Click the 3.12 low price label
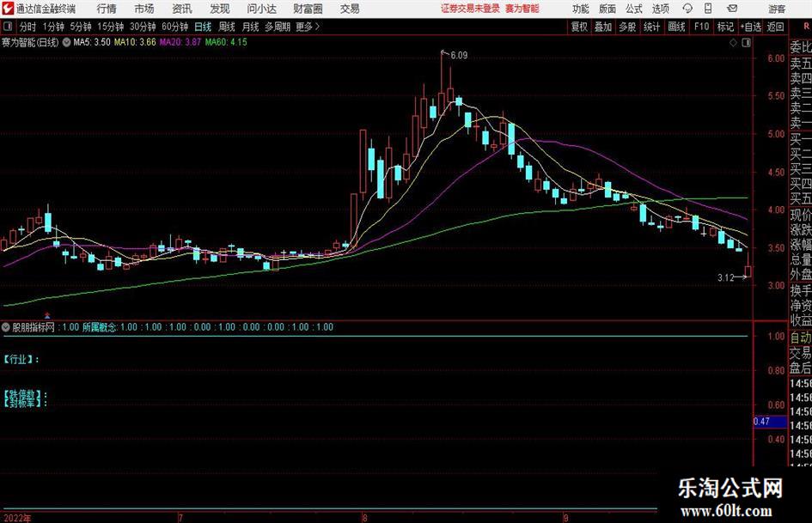812x523 pixels. pos(725,278)
